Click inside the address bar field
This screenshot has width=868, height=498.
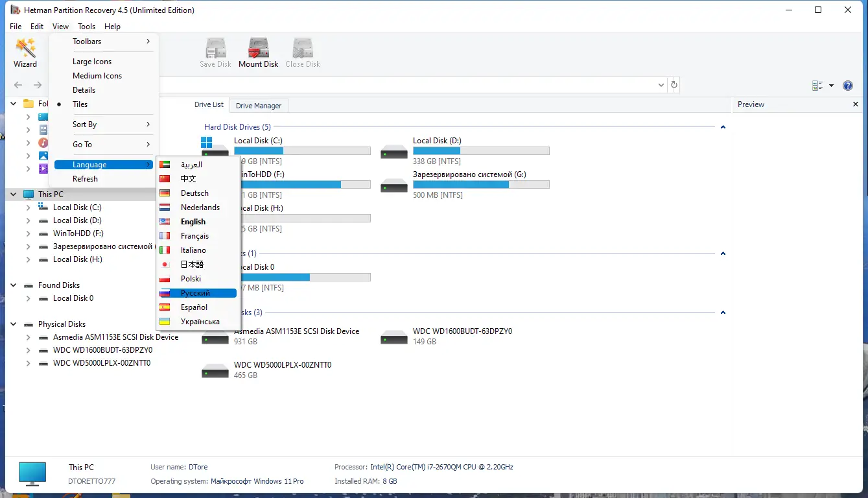click(406, 85)
